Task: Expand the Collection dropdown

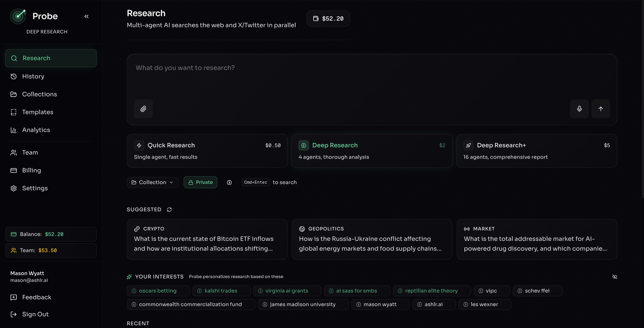Action: (152, 182)
